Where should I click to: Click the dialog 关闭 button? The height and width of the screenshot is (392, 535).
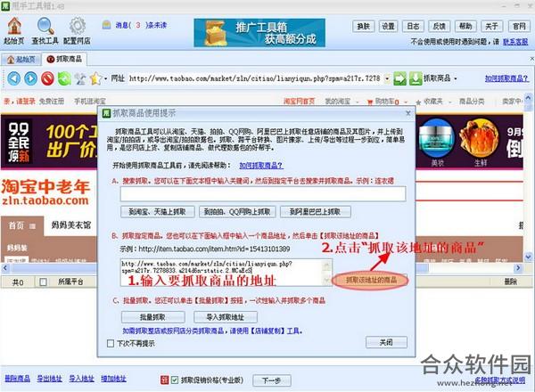(x=386, y=342)
